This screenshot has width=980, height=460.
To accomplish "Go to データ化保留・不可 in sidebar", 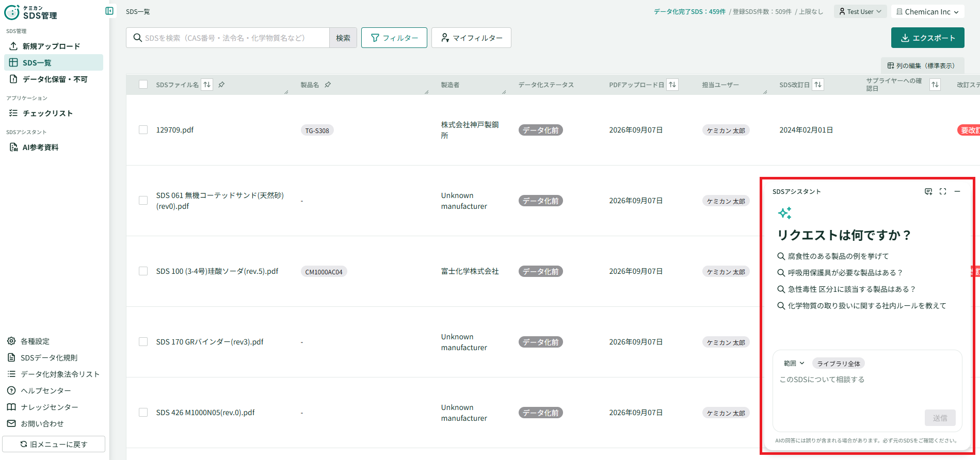I will [54, 79].
